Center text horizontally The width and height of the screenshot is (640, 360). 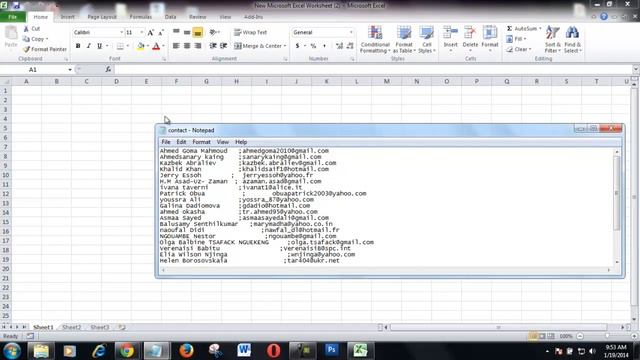187,46
